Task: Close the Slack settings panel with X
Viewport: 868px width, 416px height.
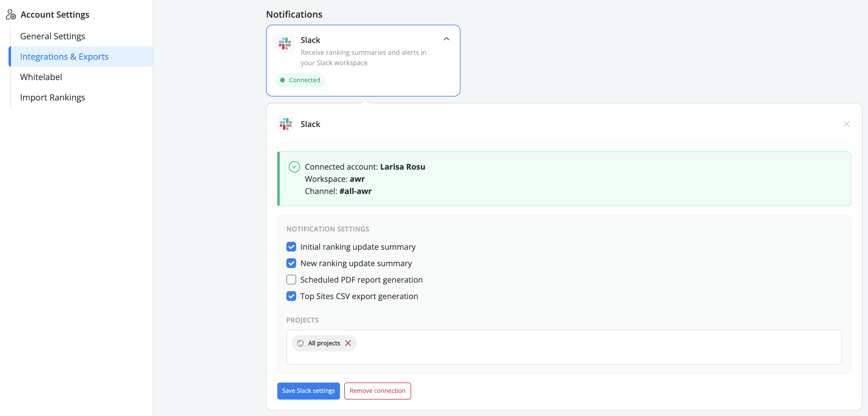Action: [x=846, y=124]
